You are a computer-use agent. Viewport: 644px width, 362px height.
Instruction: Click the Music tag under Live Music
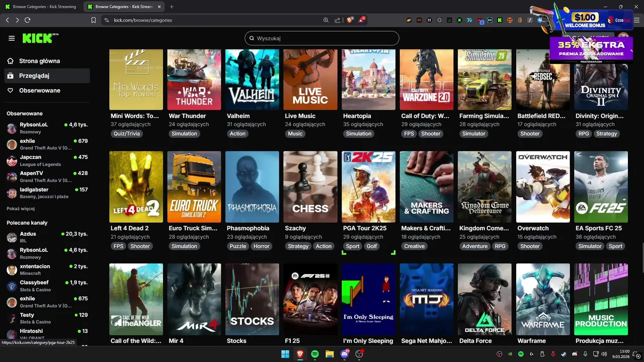[x=295, y=134]
